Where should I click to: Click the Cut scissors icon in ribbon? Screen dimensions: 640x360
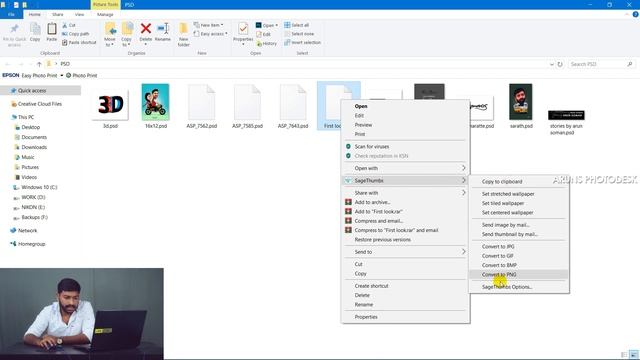coord(64,25)
